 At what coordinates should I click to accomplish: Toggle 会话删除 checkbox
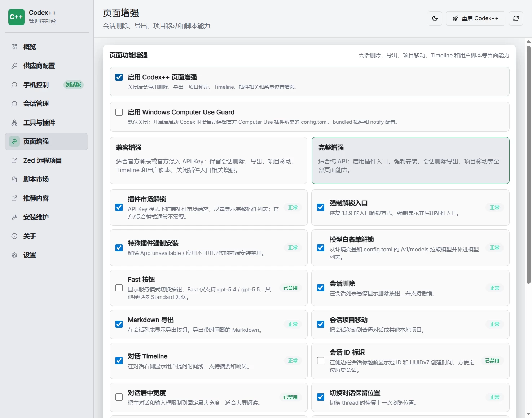click(321, 288)
